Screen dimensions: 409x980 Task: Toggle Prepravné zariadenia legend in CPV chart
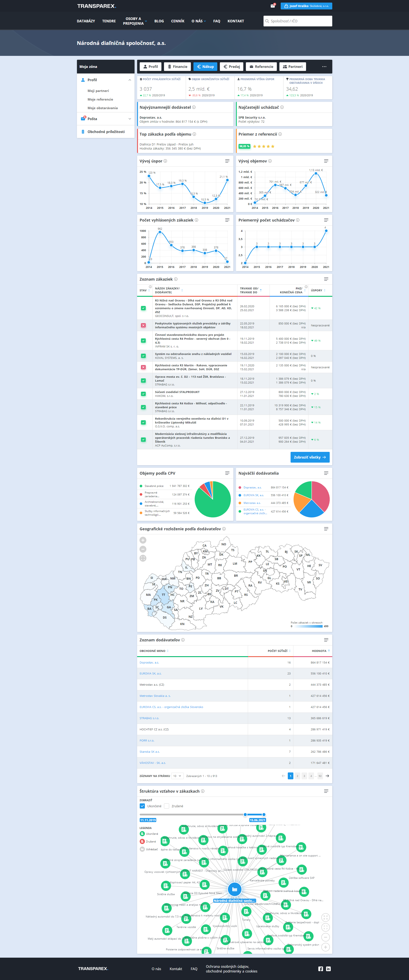pyautogui.click(x=150, y=494)
